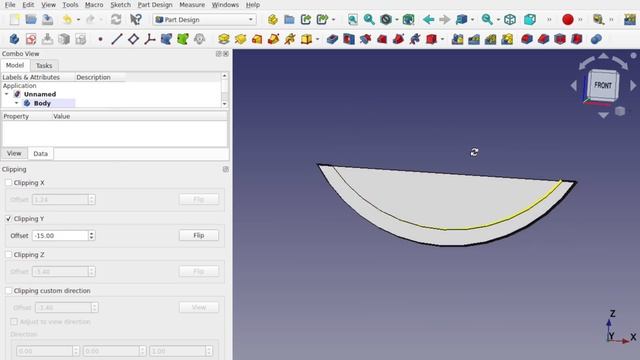Expand the macro toolbar overflow chevron

[x=580, y=20]
